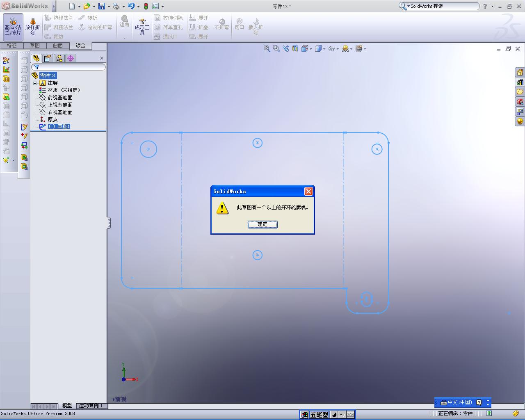Image resolution: width=525 pixels, height=420 pixels.
Task: Click the sketch pencil icon in second toolbar
Action: 24,127
